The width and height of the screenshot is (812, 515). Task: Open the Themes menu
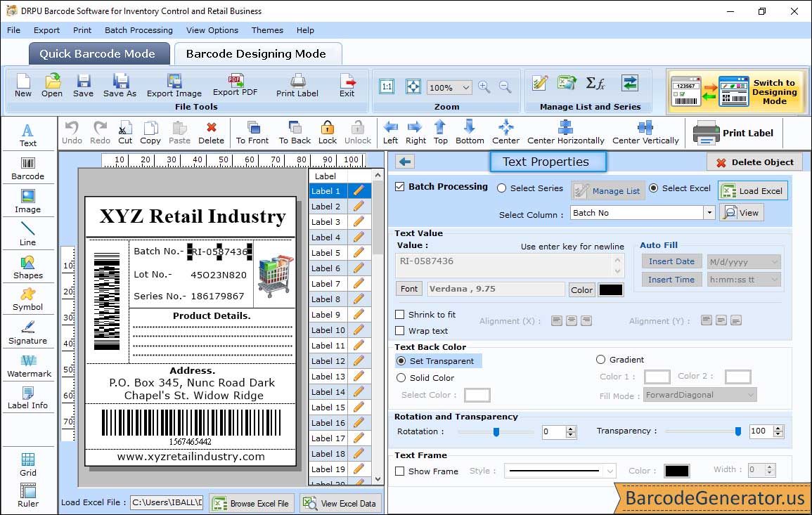(x=267, y=30)
